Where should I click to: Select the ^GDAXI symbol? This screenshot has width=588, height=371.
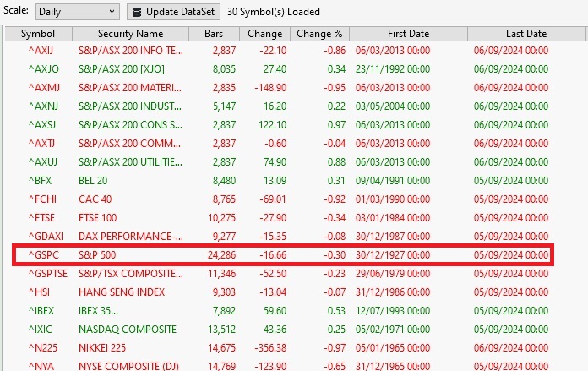point(46,237)
